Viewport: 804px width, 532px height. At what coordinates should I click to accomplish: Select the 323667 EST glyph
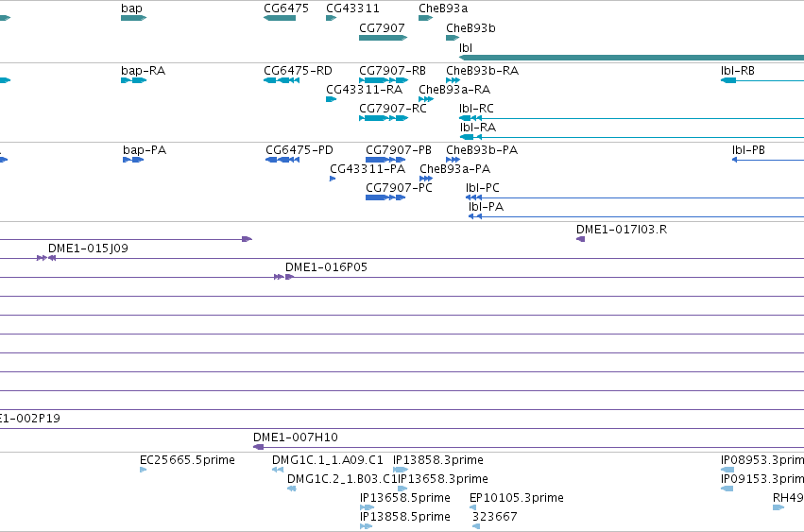tap(476, 526)
